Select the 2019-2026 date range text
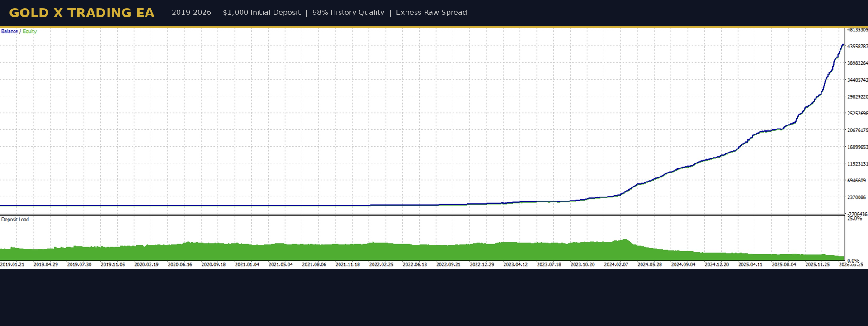Image resolution: width=868 pixels, height=326 pixels. (x=191, y=13)
